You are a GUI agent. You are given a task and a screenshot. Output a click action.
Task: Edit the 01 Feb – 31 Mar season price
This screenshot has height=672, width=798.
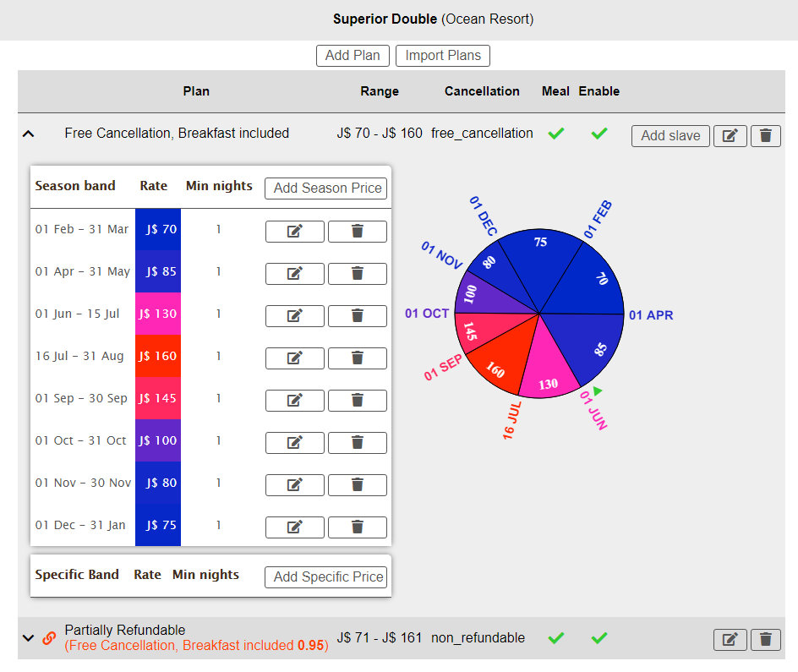click(295, 232)
